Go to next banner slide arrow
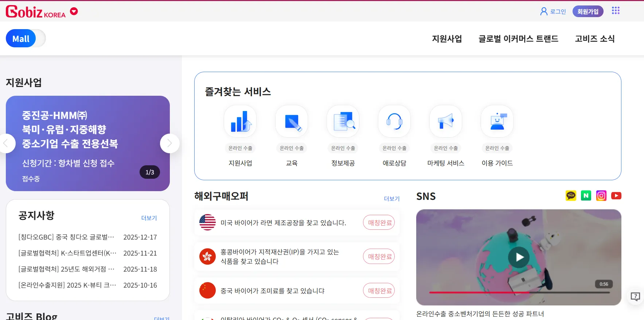The width and height of the screenshot is (644, 320). [169, 143]
